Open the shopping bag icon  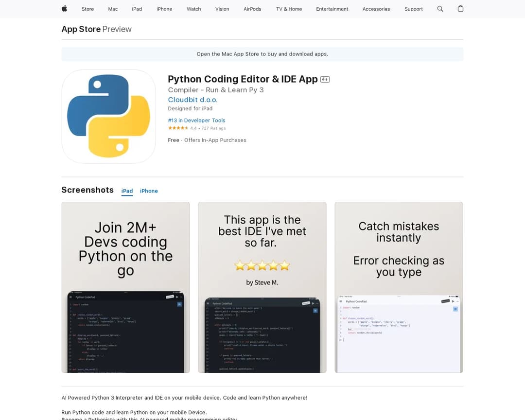[460, 9]
